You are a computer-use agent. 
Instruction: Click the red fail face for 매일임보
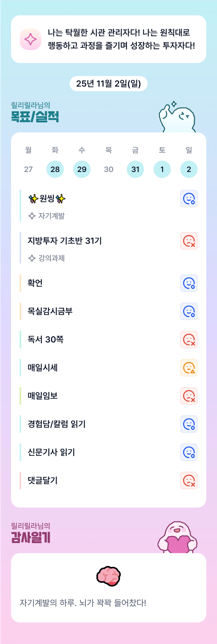point(189,396)
